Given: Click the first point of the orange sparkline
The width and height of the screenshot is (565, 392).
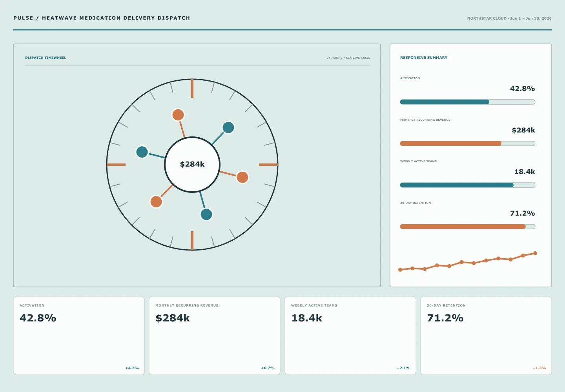Looking at the screenshot, I should click(x=400, y=270).
